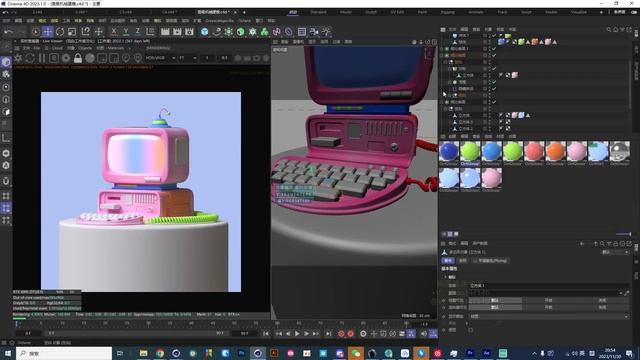The image size is (640, 360).
Task: Toggle timeline sound speaker icon
Action: (x=424, y=334)
